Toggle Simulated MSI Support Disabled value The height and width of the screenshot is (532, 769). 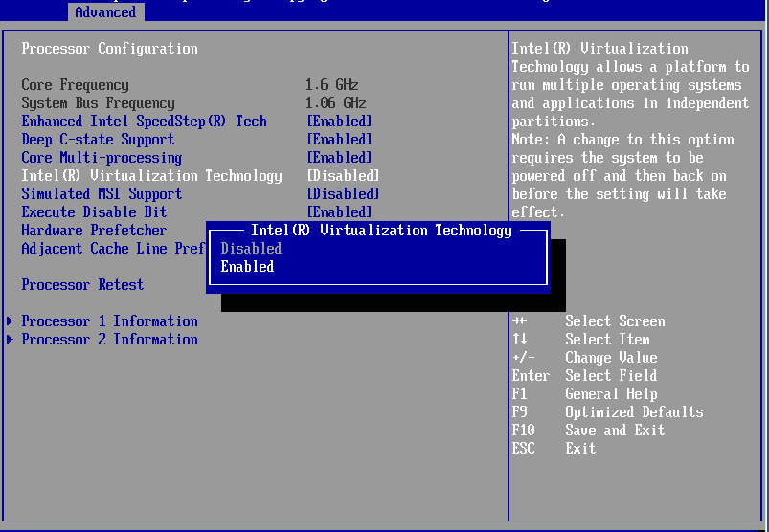click(x=343, y=194)
